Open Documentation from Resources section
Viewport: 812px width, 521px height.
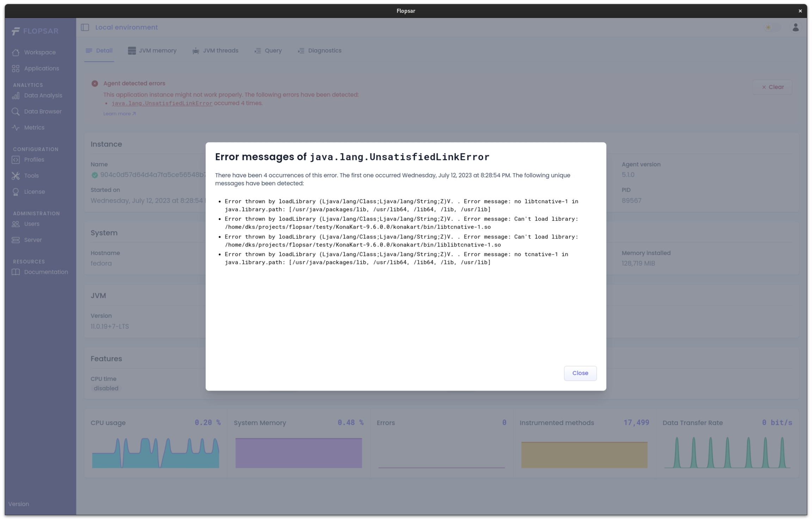pyautogui.click(x=46, y=272)
